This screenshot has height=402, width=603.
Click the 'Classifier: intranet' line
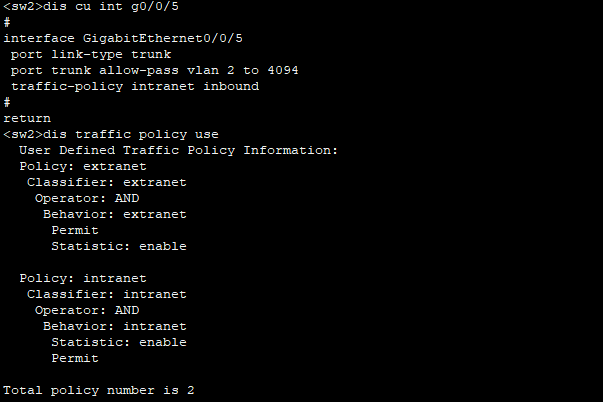click(107, 294)
